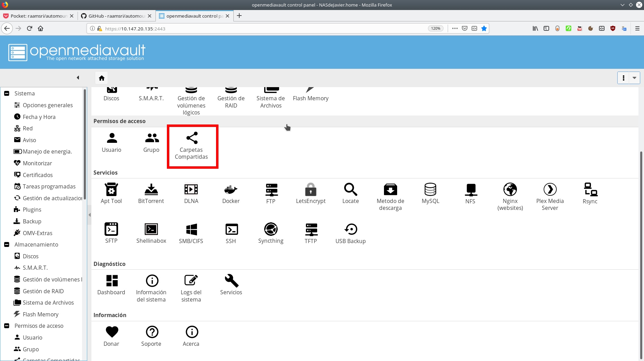Image resolution: width=644 pixels, height=361 pixels.
Task: Open the Locate service
Action: pyautogui.click(x=351, y=194)
